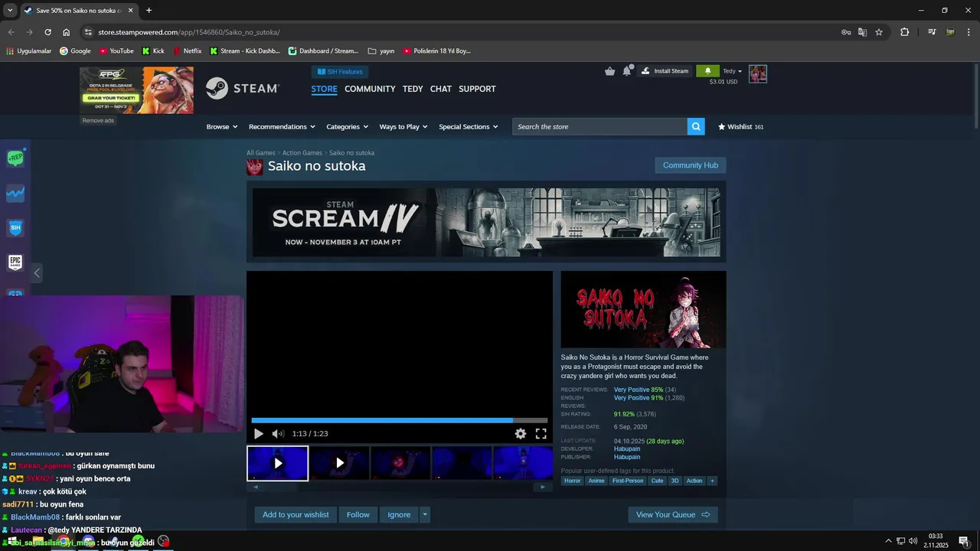Viewport: 980px width, 551px height.
Task: Open the +REP sidebar icon
Action: (15, 158)
